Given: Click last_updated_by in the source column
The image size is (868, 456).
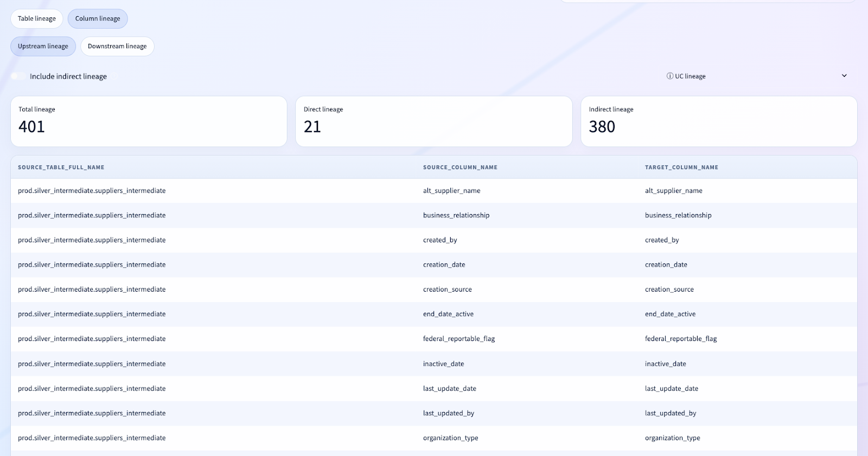Looking at the screenshot, I should tap(449, 413).
